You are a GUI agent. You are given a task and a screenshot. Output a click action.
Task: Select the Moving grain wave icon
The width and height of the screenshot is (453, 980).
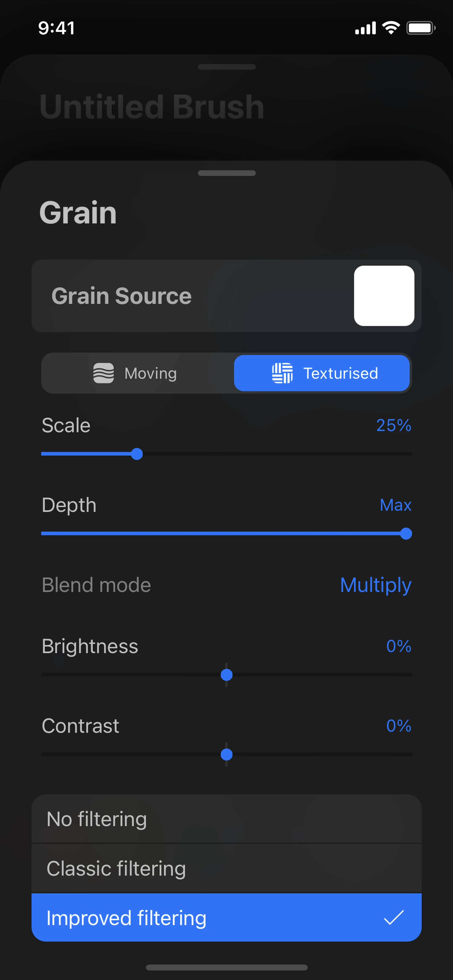(104, 373)
